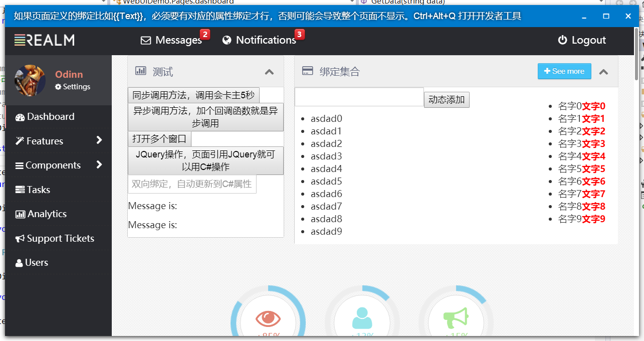
Task: Collapse the 测试 panel with chevron
Action: [269, 72]
